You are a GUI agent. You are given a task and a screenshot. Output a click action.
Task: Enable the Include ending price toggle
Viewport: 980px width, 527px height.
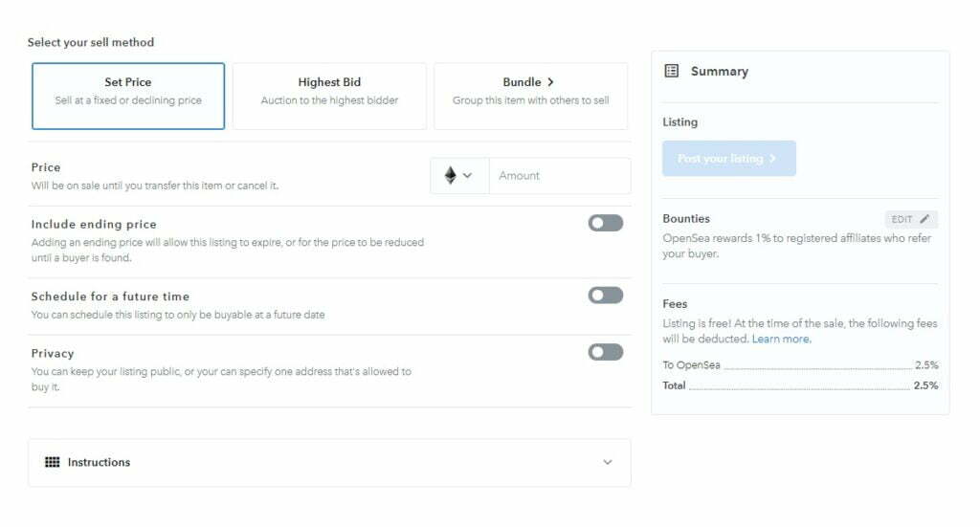coord(605,223)
